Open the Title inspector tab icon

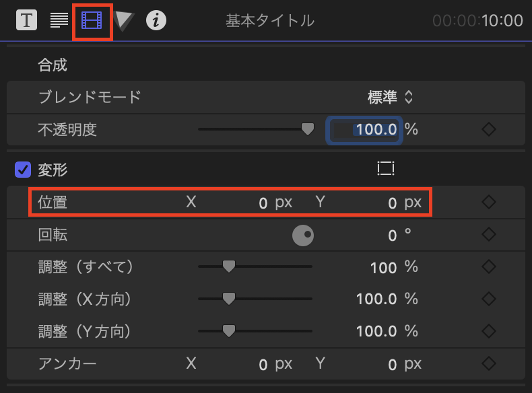[59, 20]
